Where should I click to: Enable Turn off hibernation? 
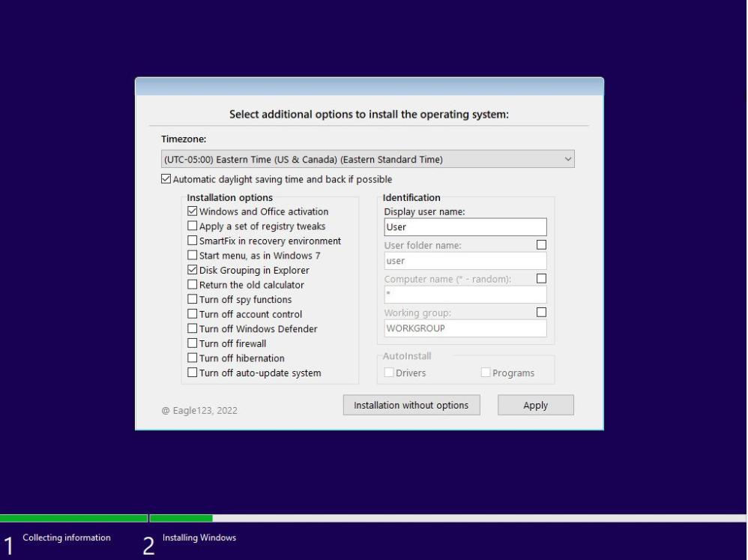[x=193, y=358]
